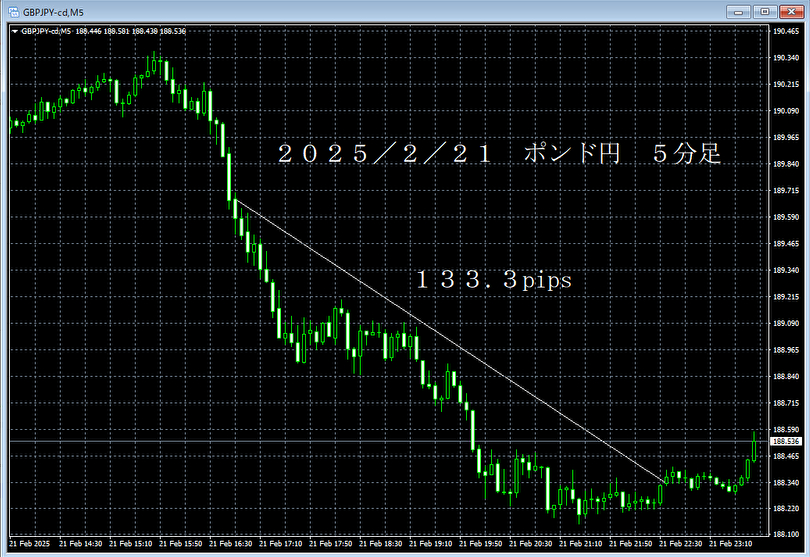This screenshot has height=557, width=810.
Task: Click price scale value 189.465
Action: (x=786, y=243)
